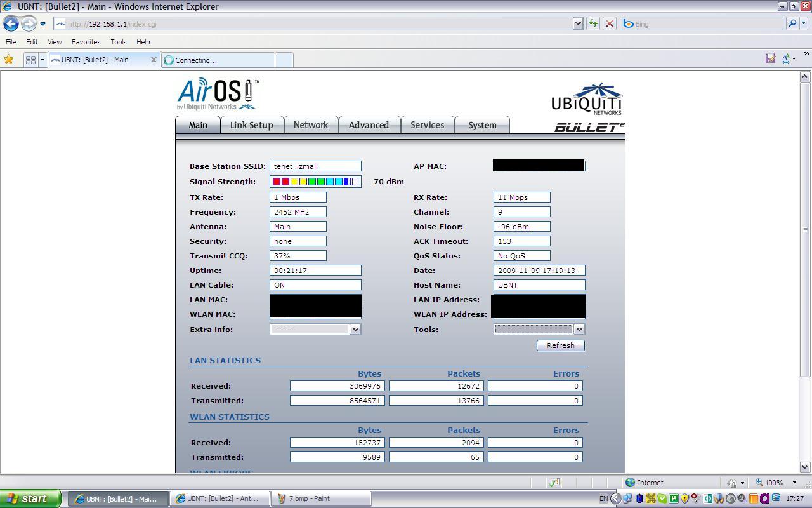Go back with the browser Back arrow
This screenshot has width=812, height=508.
tap(11, 24)
